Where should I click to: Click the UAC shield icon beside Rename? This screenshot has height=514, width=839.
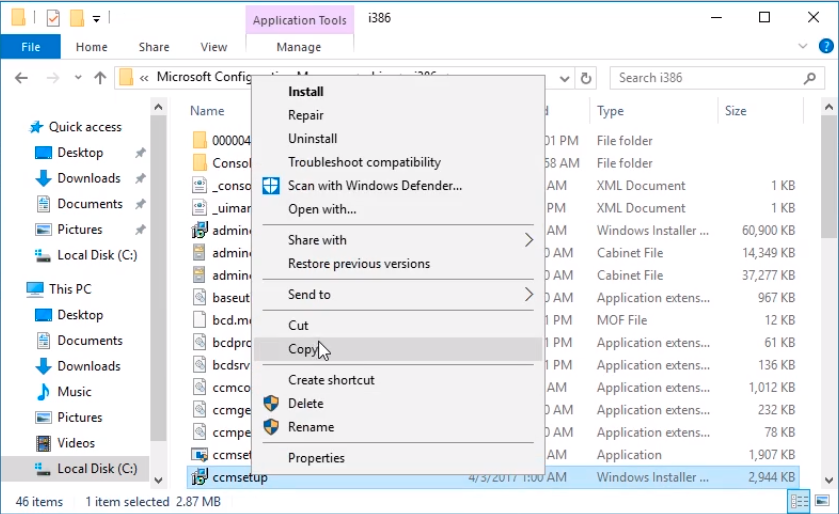click(271, 427)
